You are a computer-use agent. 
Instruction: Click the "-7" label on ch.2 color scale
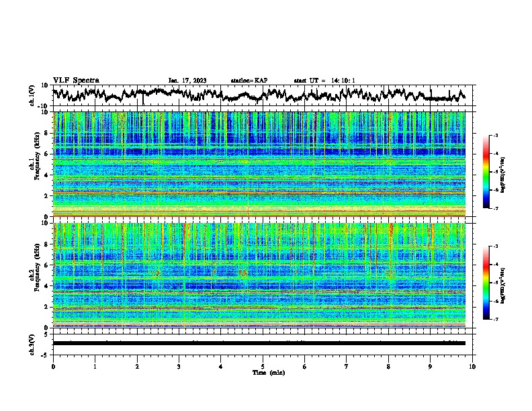[495, 319]
